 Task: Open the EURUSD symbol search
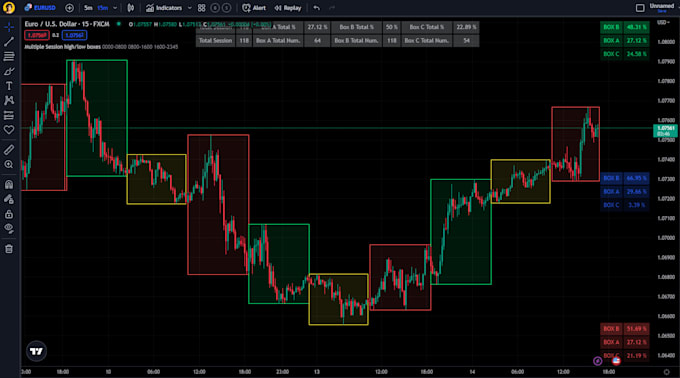tap(40, 8)
